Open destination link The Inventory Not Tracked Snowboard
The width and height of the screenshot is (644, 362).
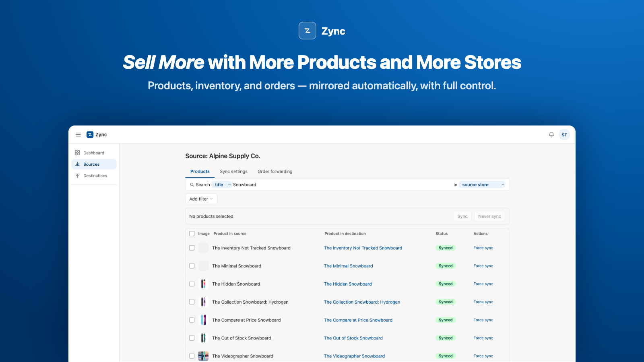click(363, 248)
